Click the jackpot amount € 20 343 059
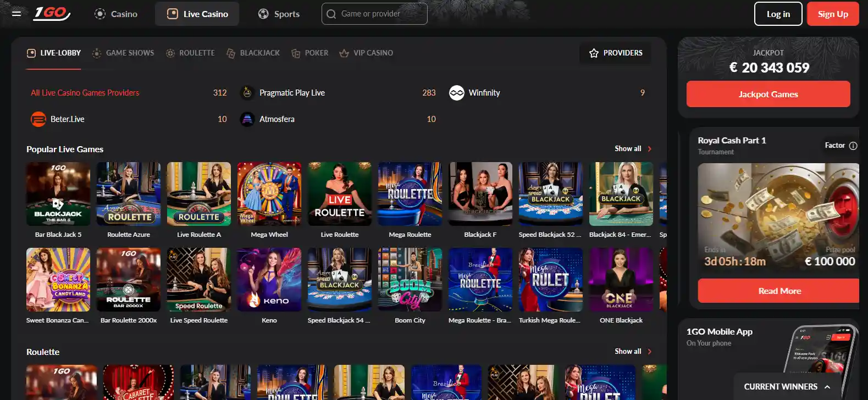 pos(769,68)
